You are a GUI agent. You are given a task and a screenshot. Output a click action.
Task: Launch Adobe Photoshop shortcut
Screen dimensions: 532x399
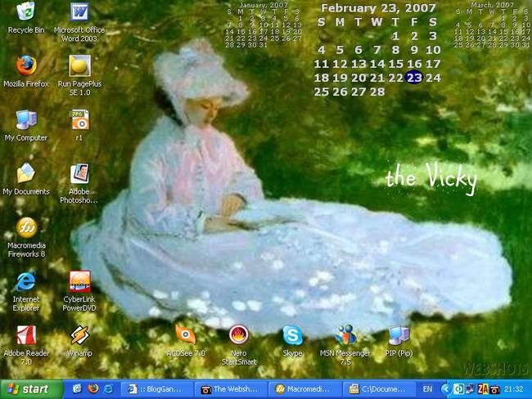(79, 183)
